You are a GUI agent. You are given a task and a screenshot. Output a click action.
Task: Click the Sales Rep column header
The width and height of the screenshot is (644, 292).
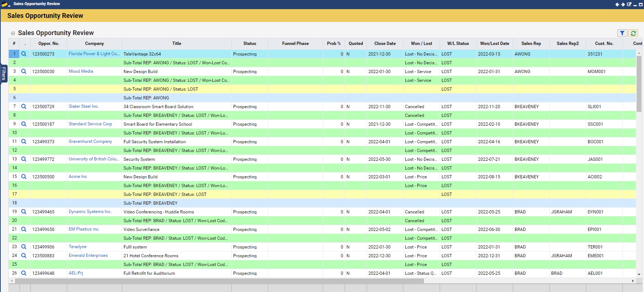531,43
